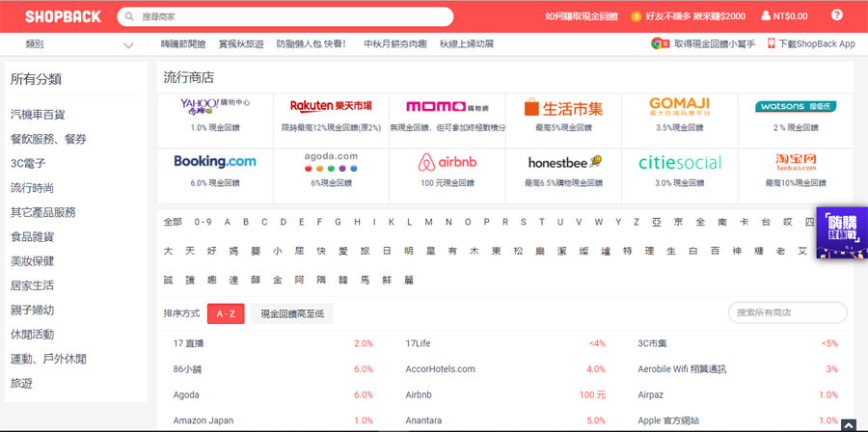Image resolution: width=868 pixels, height=432 pixels.
Task: Click the gold coin referral icon
Action: (637, 16)
